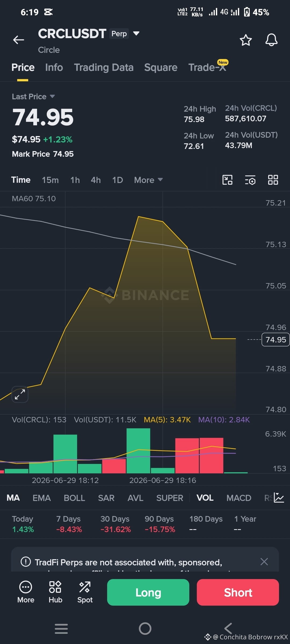Click the 74.95 current price label
This screenshot has width=290, height=644.
[x=275, y=339]
